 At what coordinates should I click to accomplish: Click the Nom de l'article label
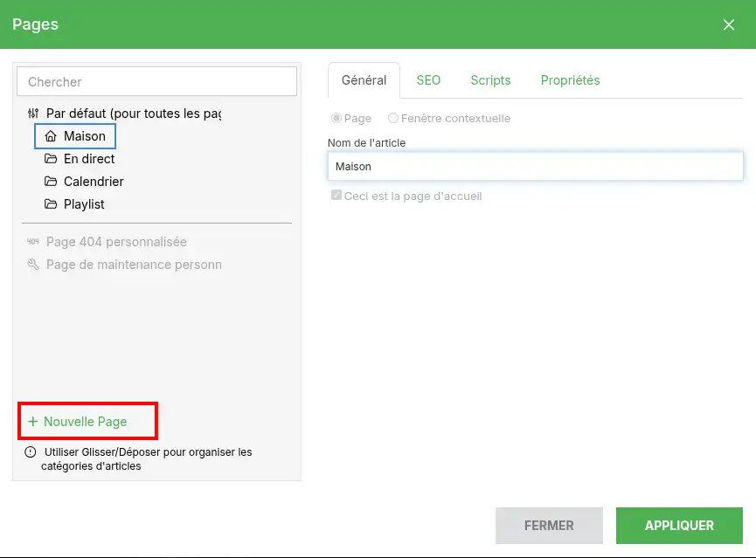tap(366, 142)
